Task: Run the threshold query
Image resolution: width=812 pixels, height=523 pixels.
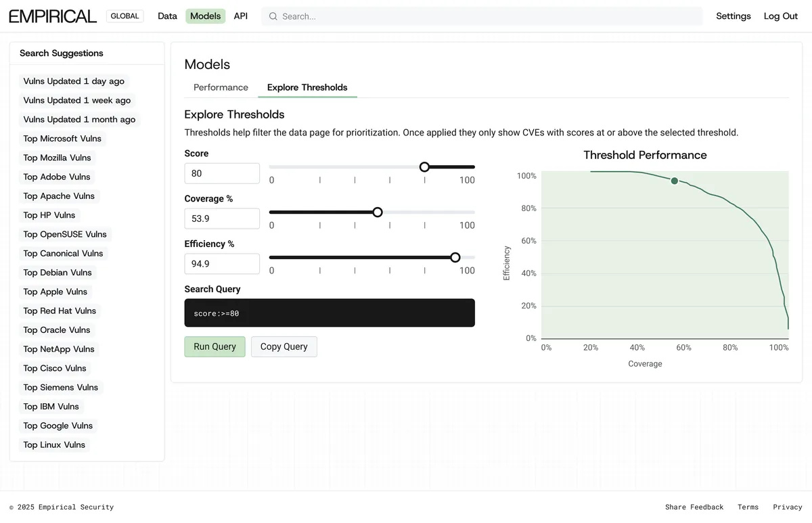Action: [215, 346]
